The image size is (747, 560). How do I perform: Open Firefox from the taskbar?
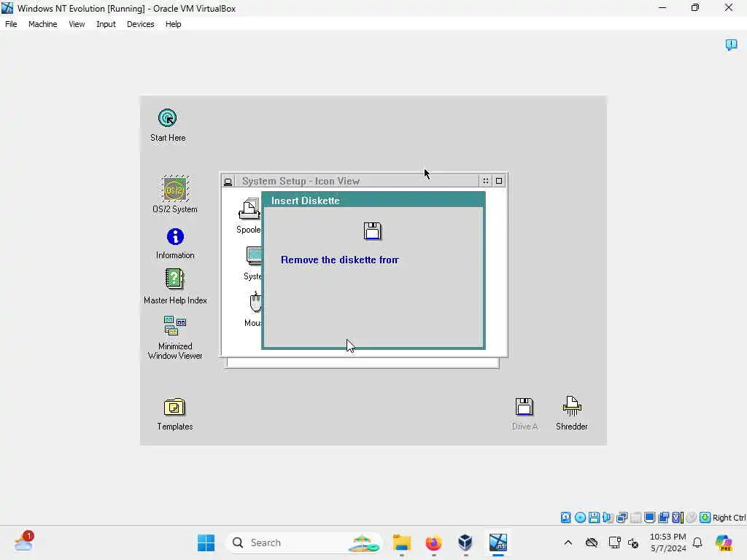click(x=433, y=542)
